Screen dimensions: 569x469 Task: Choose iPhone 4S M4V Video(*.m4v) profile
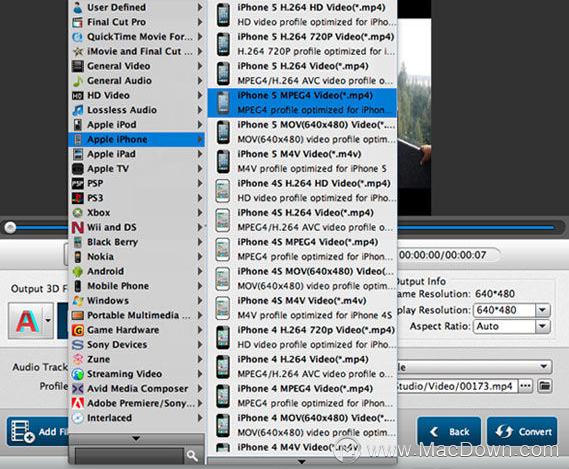pos(302,308)
